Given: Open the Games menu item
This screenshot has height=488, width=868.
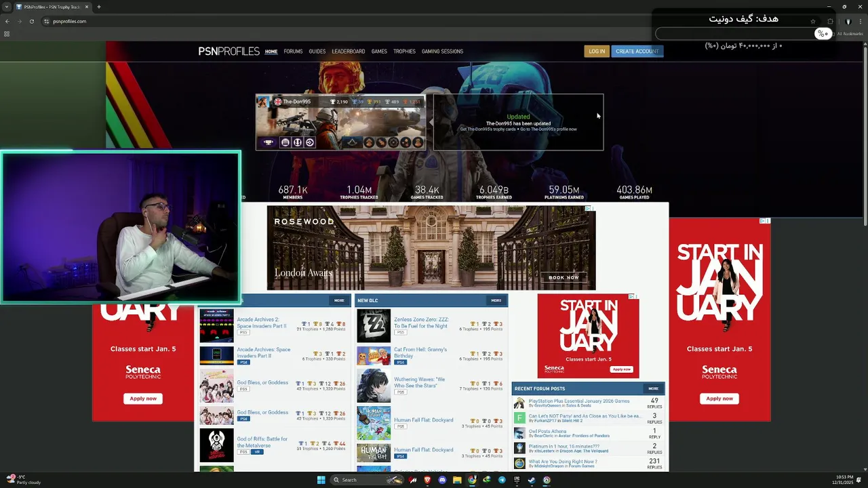Looking at the screenshot, I should (x=379, y=52).
